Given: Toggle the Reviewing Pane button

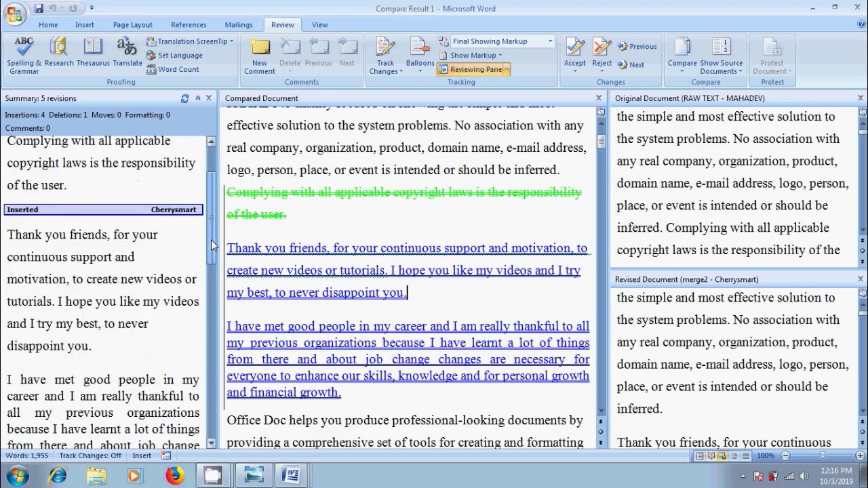Looking at the screenshot, I should [473, 69].
